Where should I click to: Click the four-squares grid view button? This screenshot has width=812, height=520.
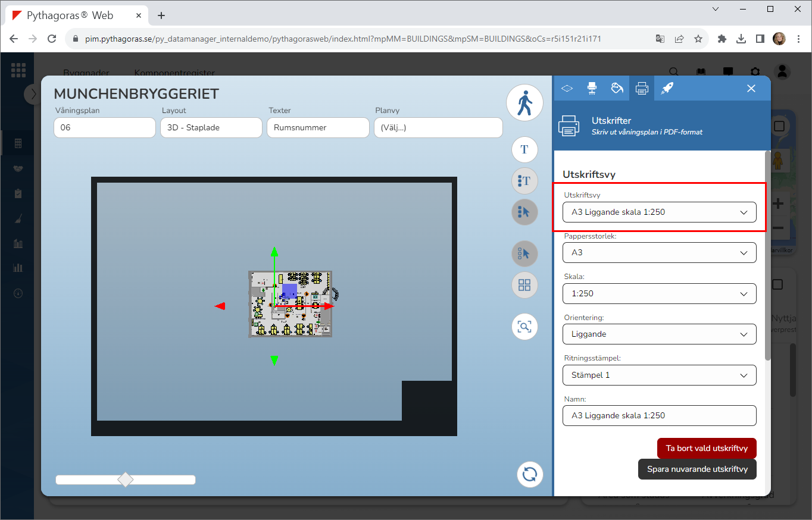pyautogui.click(x=524, y=285)
